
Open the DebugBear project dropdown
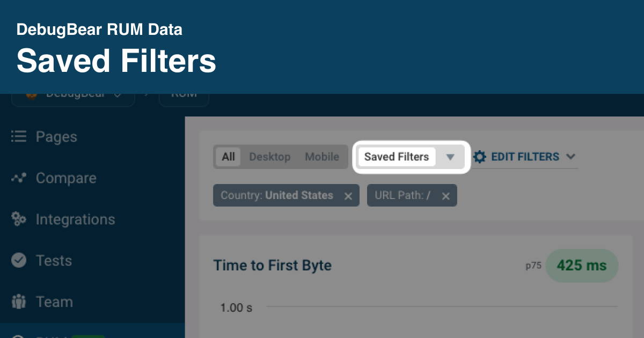point(74,95)
